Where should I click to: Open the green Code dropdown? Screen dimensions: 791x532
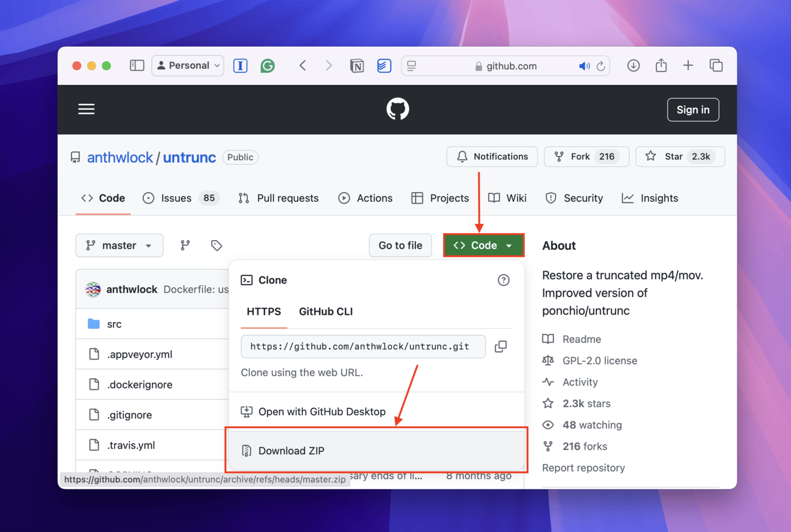pyautogui.click(x=483, y=245)
